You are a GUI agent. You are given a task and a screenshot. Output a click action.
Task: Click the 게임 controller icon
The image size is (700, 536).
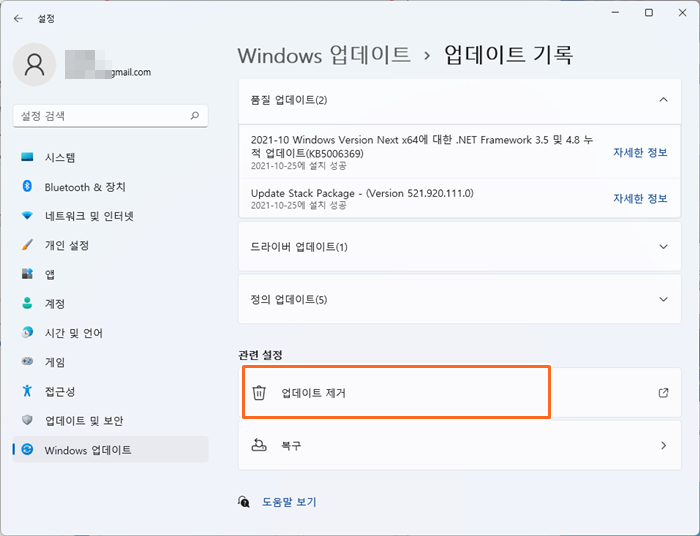point(27,361)
